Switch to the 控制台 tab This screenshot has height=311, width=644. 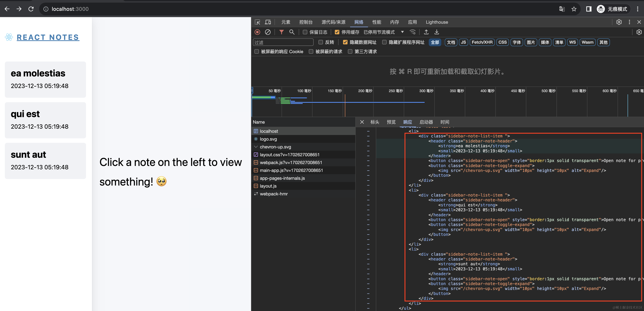(306, 22)
